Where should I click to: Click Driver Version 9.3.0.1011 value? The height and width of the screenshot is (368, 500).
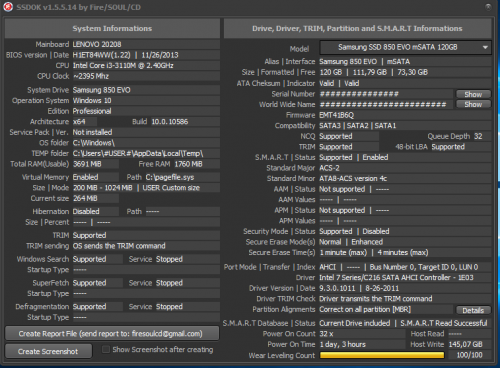click(337, 288)
